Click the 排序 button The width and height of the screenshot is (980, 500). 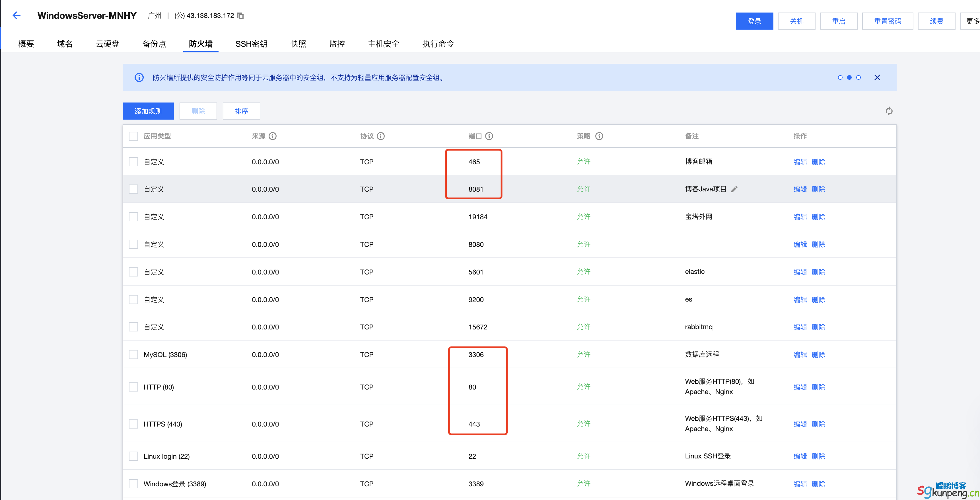tap(241, 111)
